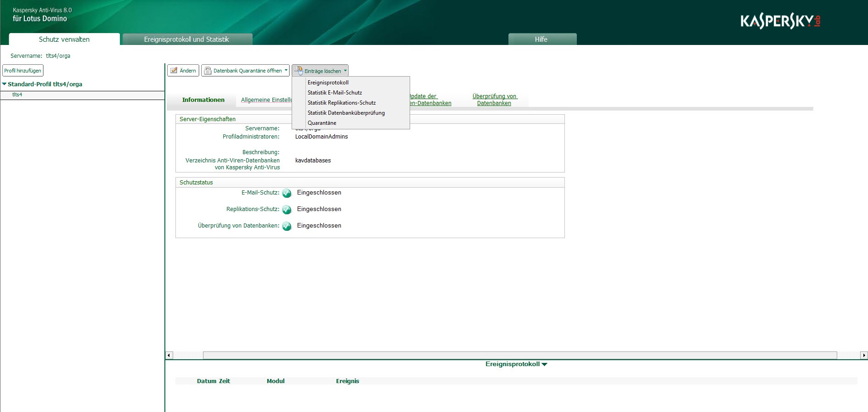
Task: Click the Überprüfung von Datenbanken status checkmark
Action: tap(287, 226)
